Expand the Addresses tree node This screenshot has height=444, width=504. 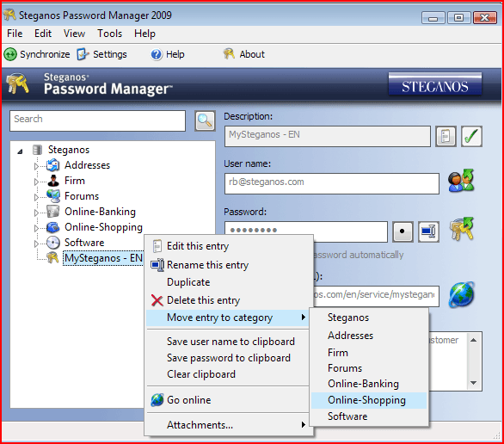pyautogui.click(x=36, y=166)
